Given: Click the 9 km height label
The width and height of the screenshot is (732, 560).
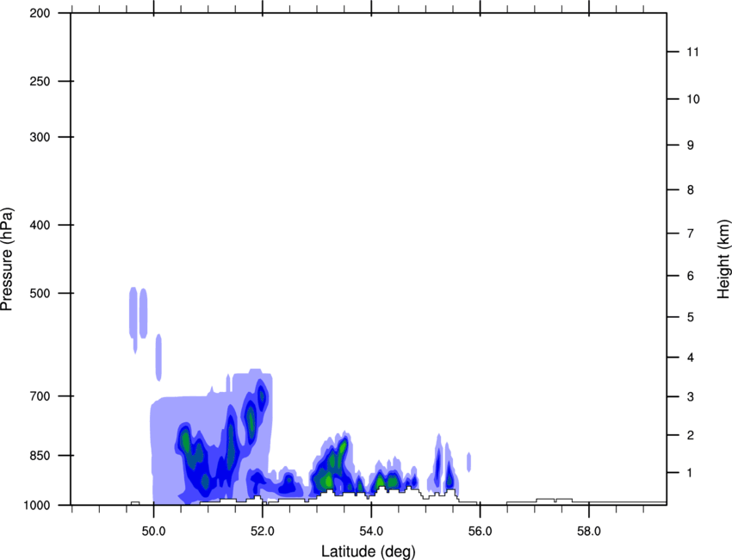Looking at the screenshot, I should [x=691, y=146].
